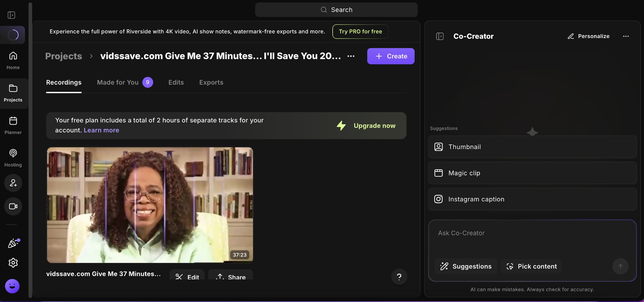Image resolution: width=644 pixels, height=302 pixels.
Task: Open Hosting in the sidebar
Action: [x=13, y=158]
